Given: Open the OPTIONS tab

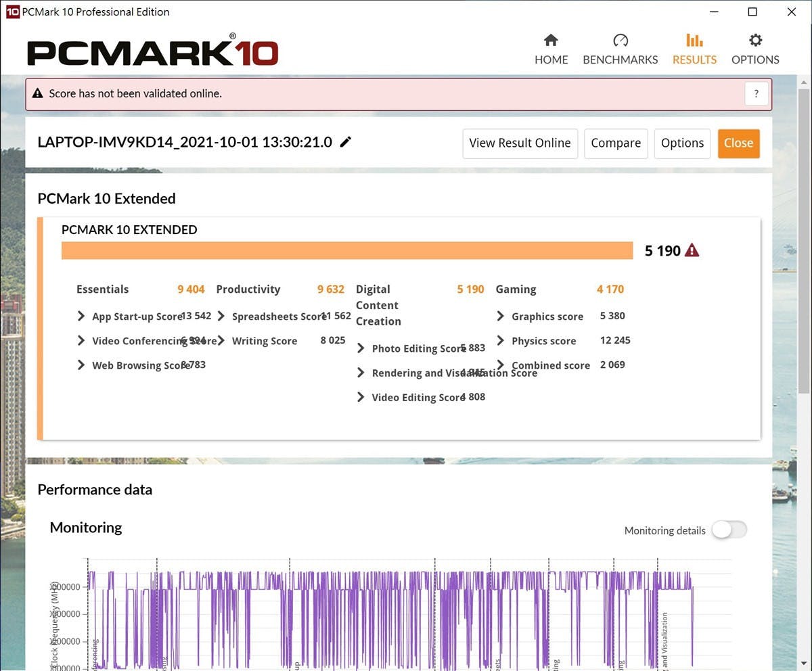Looking at the screenshot, I should 755,49.
